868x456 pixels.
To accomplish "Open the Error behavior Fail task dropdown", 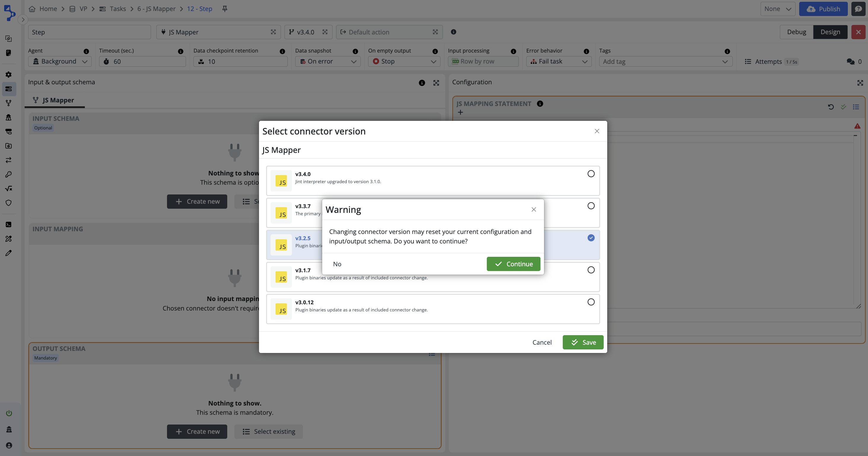I will coord(559,61).
